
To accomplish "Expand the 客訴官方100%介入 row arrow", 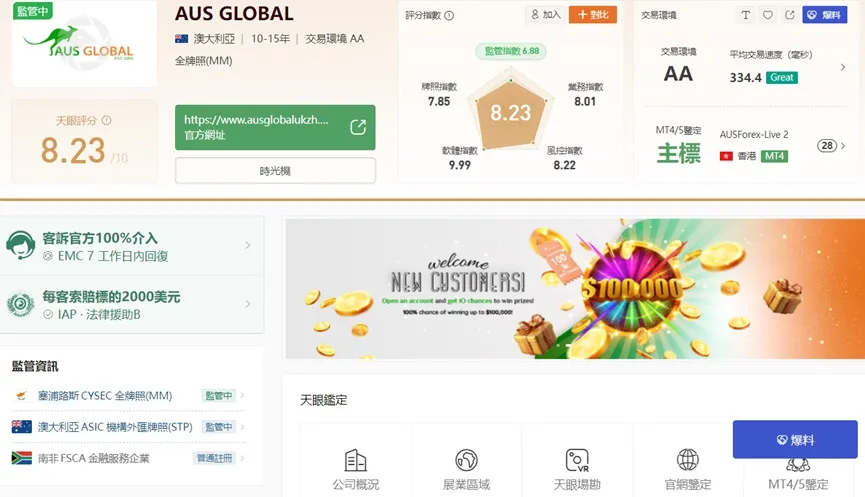I will click(248, 245).
